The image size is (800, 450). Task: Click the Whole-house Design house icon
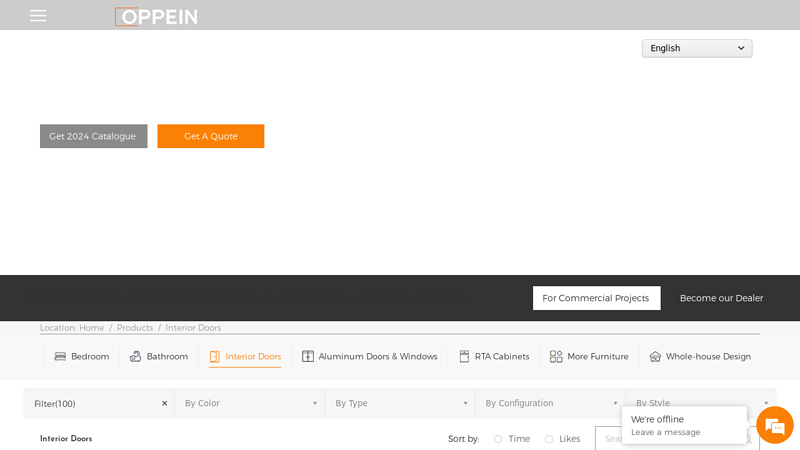coord(655,356)
